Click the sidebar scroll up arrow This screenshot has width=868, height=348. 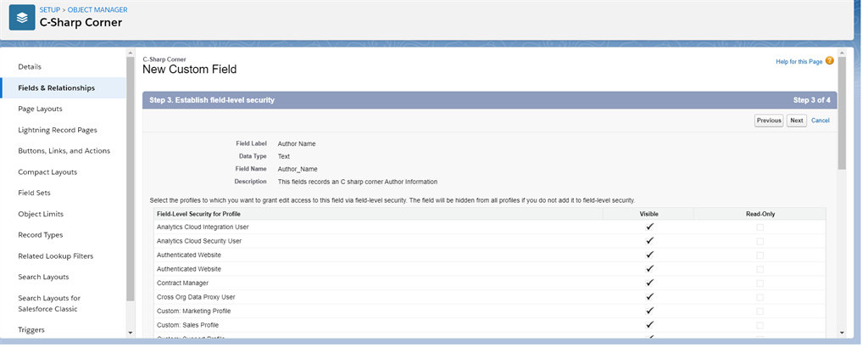[x=131, y=53]
